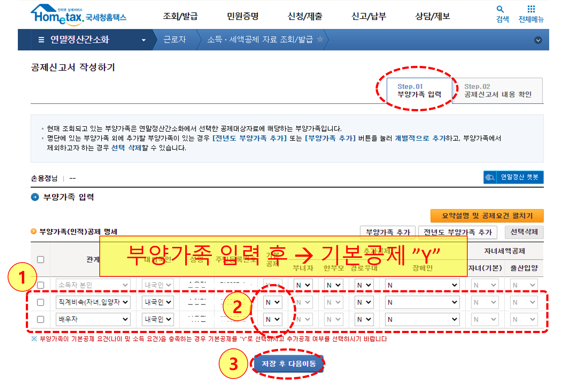
Task: Click 저장 후 다음이동 button
Action: [289, 364]
